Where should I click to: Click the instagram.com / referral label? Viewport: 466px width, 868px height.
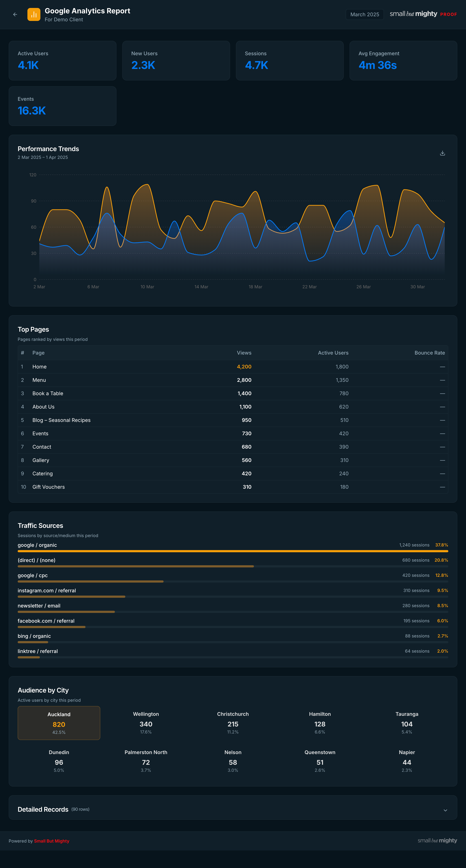[x=47, y=590]
